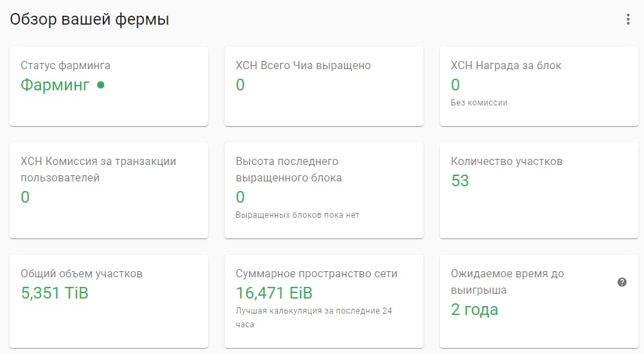
Task: Click the plot count value 53
Action: tap(460, 181)
